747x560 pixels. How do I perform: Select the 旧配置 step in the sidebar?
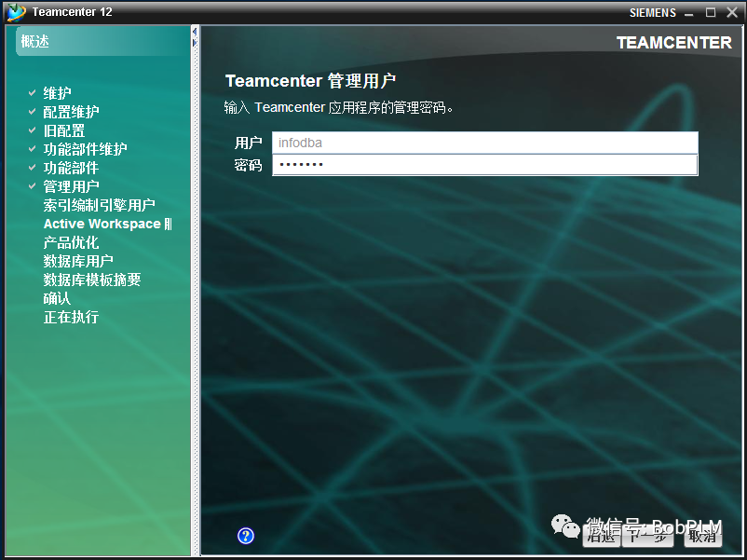click(64, 130)
